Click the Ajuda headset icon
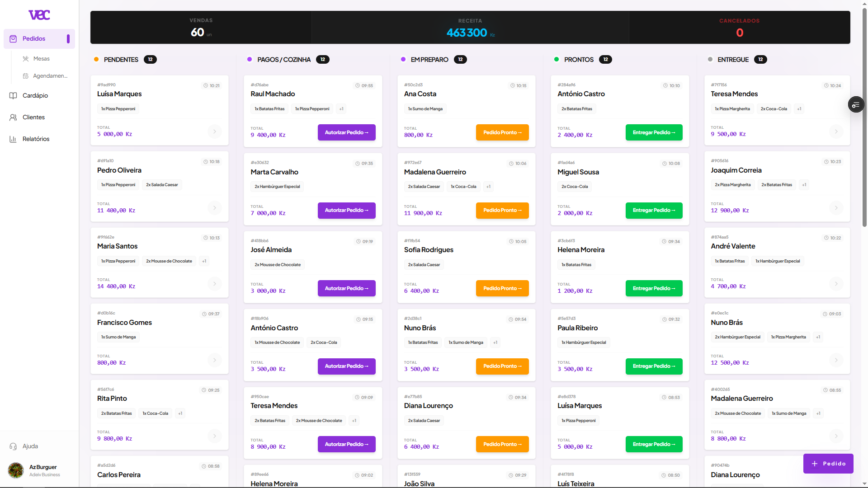This screenshot has width=868, height=488. (x=13, y=446)
